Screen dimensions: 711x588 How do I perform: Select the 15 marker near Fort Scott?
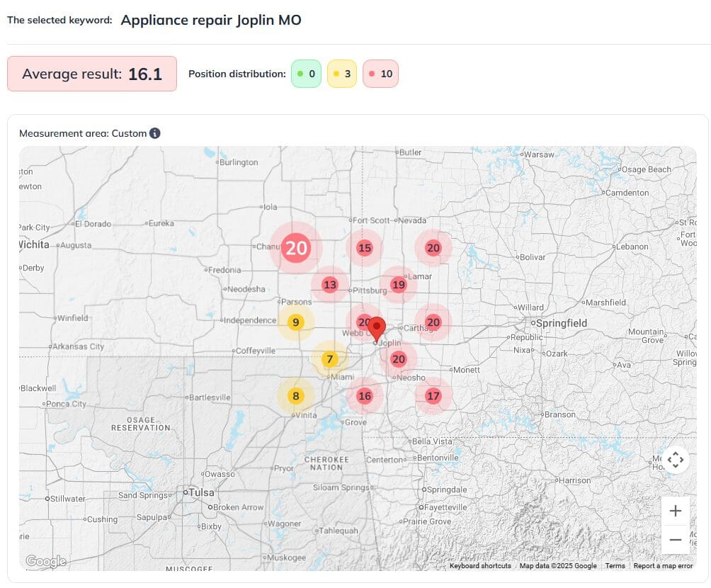pos(364,248)
